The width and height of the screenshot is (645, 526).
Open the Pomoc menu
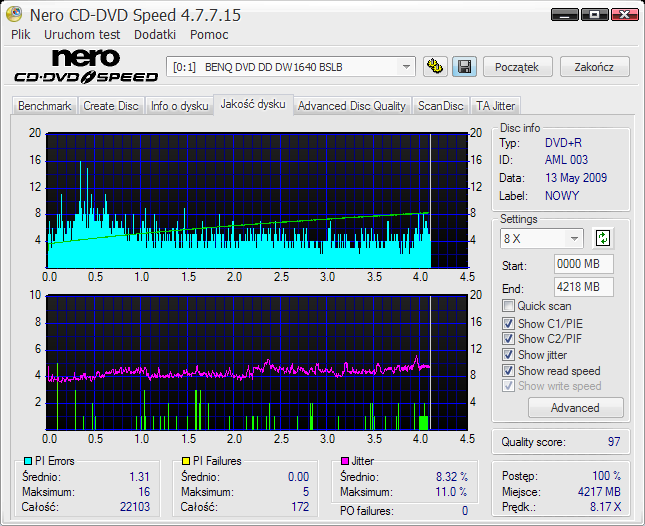[x=209, y=35]
